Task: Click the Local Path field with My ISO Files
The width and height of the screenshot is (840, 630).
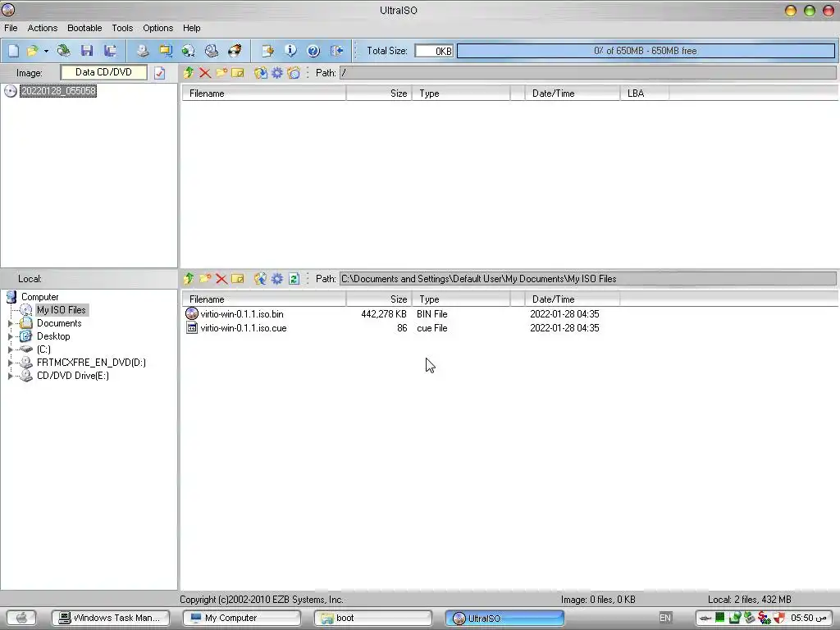Action: point(587,279)
